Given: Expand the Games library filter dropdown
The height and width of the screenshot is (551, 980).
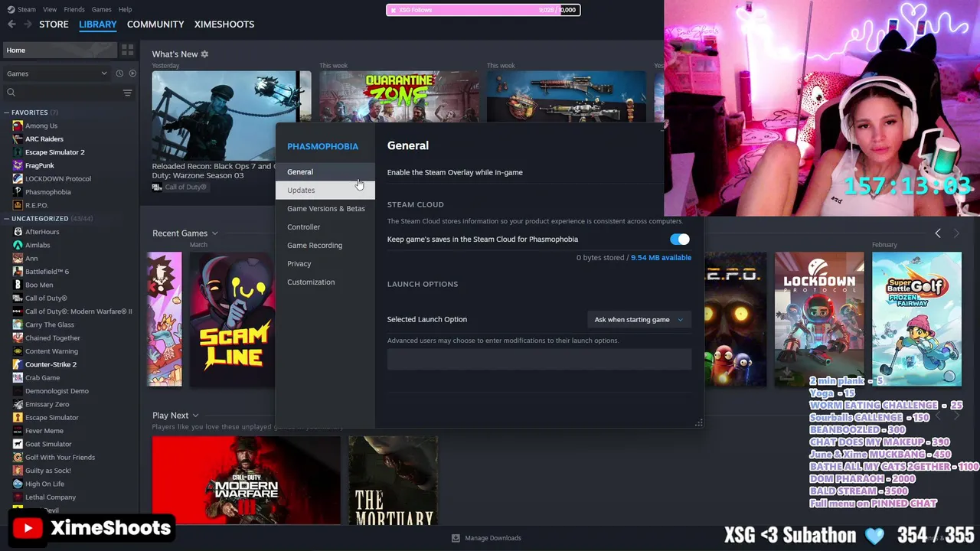Looking at the screenshot, I should coord(57,73).
